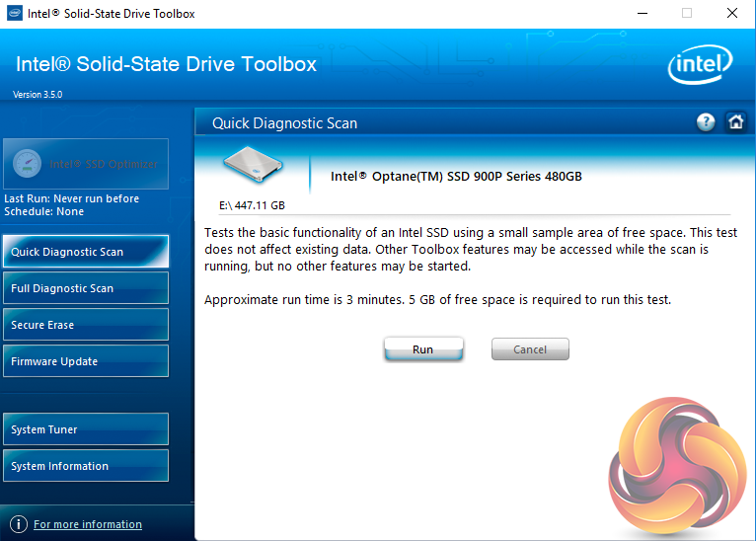Open help with the question mark icon
This screenshot has height=541, width=756.
point(706,122)
